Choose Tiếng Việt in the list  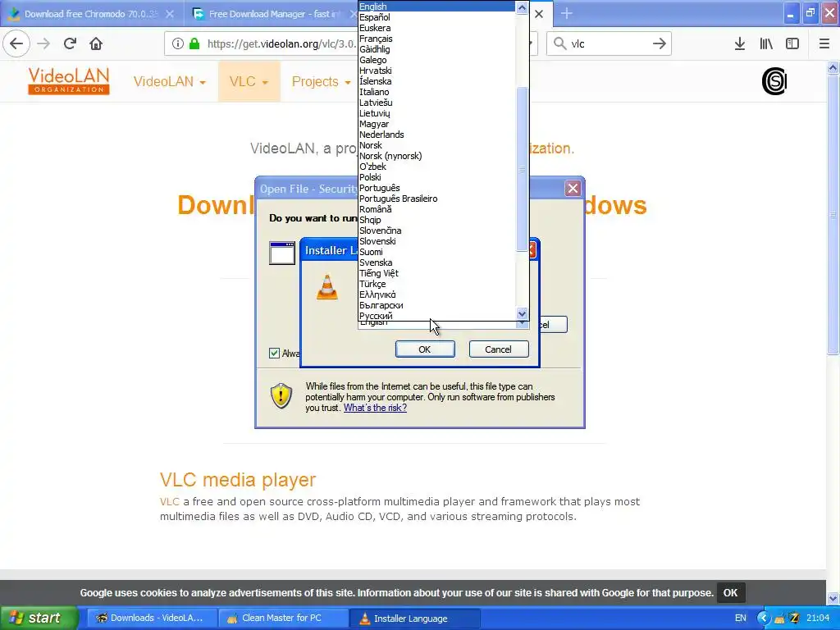[436, 273]
